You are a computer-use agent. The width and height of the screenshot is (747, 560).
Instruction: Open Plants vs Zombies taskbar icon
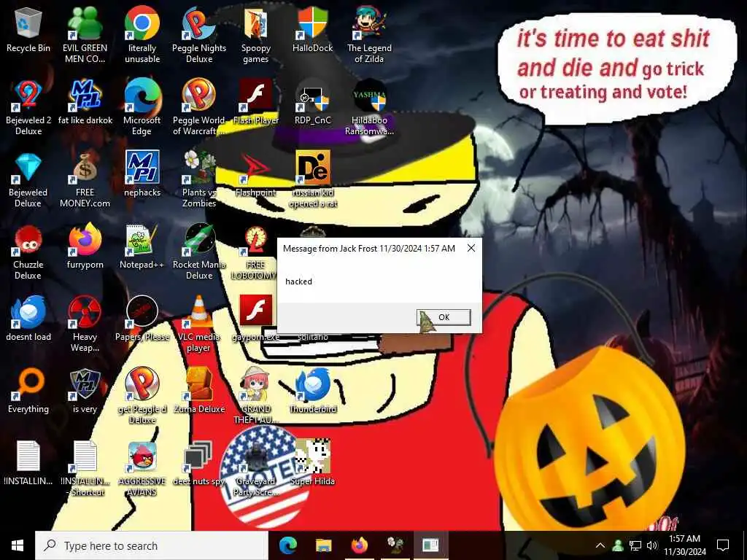(395, 545)
